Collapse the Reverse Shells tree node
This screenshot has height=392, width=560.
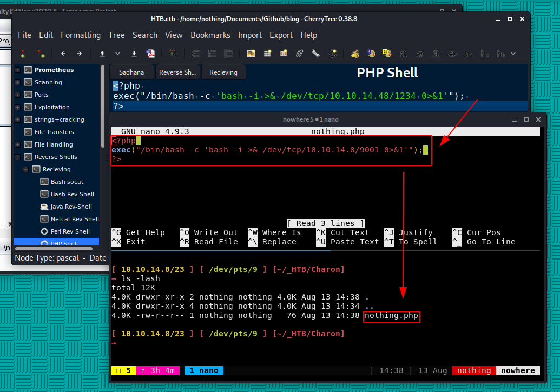pos(17,157)
